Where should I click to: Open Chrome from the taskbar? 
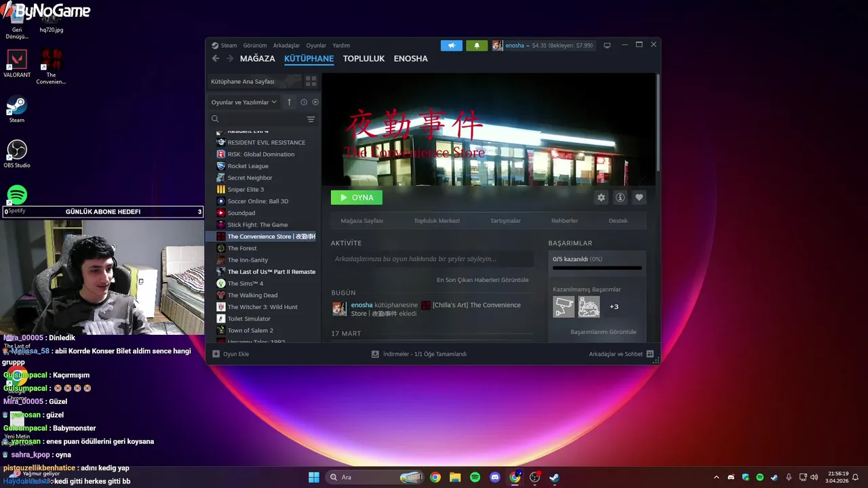click(435, 477)
